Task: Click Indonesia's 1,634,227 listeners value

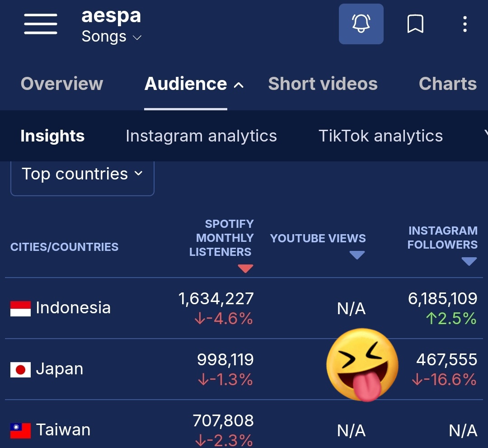Action: [216, 299]
